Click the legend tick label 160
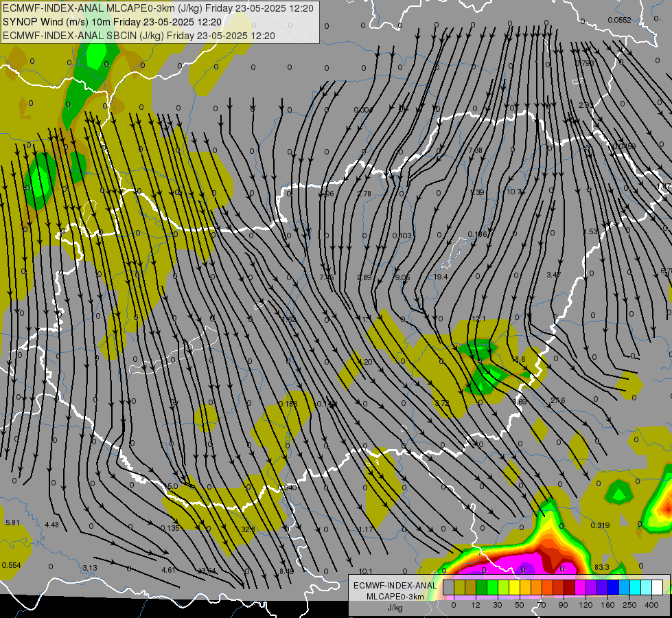 (x=607, y=605)
